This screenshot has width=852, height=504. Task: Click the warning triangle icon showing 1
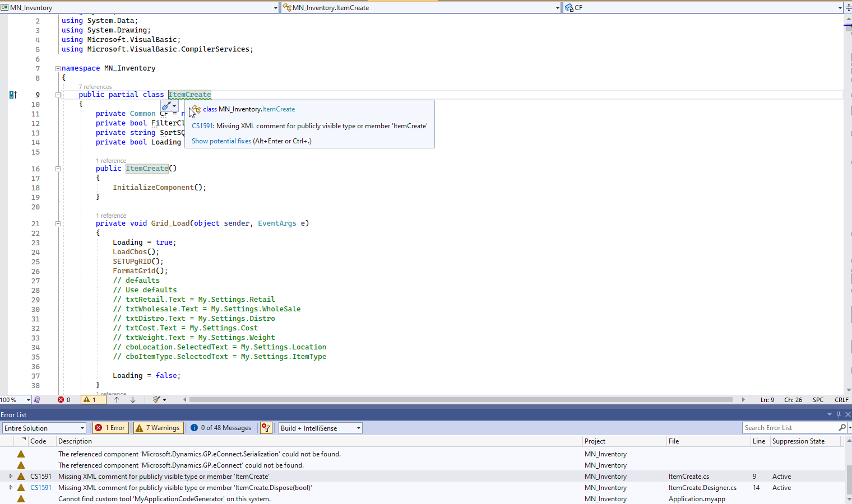(93, 399)
